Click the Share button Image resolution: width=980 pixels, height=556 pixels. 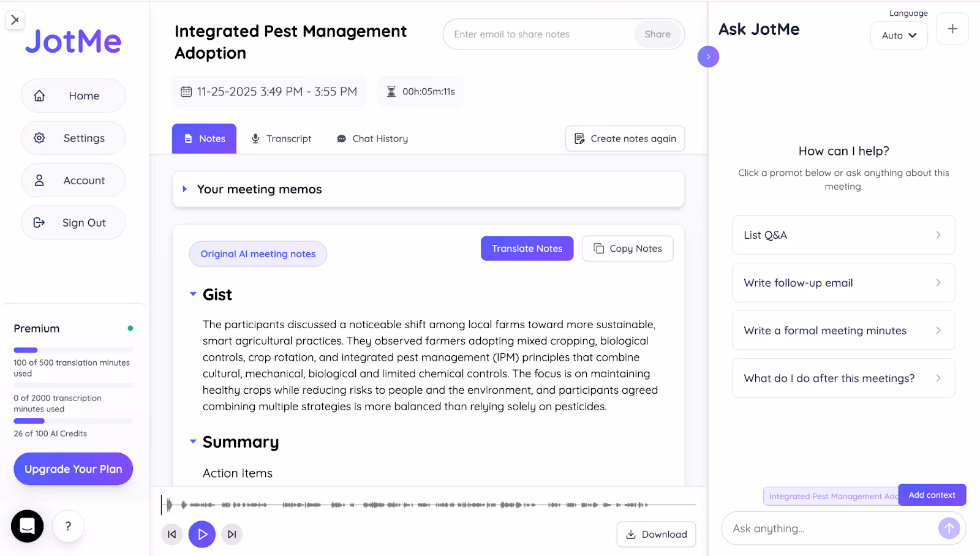tap(657, 34)
